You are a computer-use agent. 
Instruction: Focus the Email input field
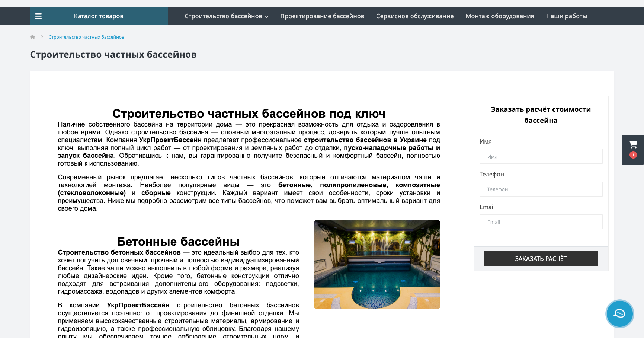(x=541, y=222)
